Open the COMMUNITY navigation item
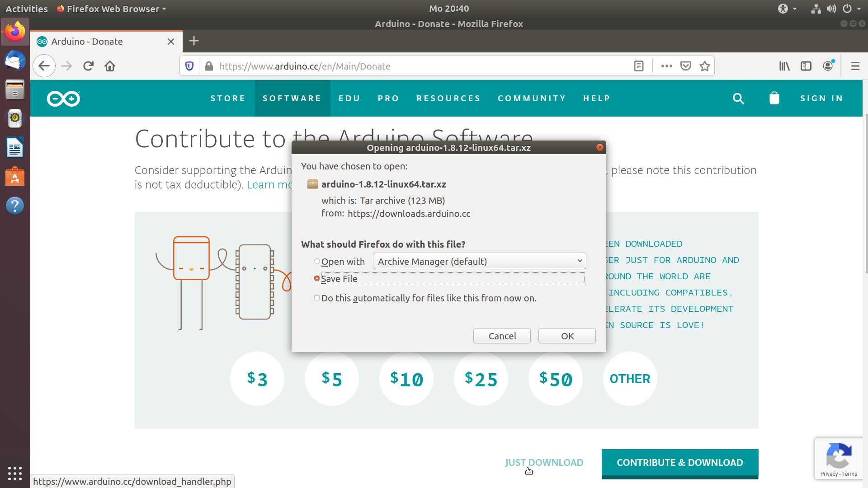Viewport: 868px width, 488px height. coord(532,99)
